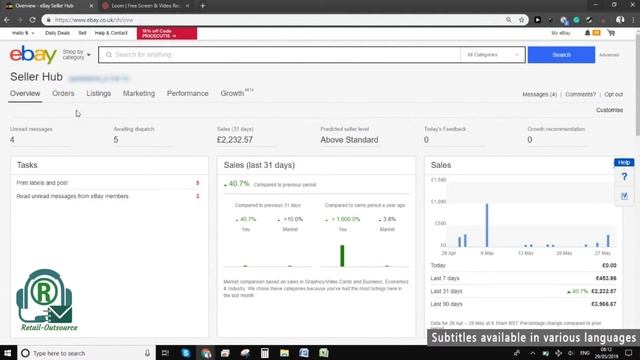Open Calculator from the taskbar
The height and width of the screenshot is (360, 640).
point(264,353)
